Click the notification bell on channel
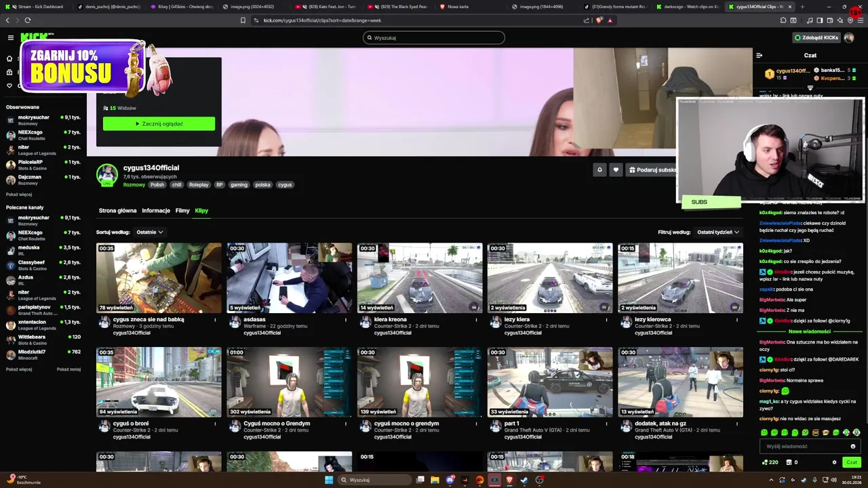Screen dimensions: 868x488 (599, 170)
